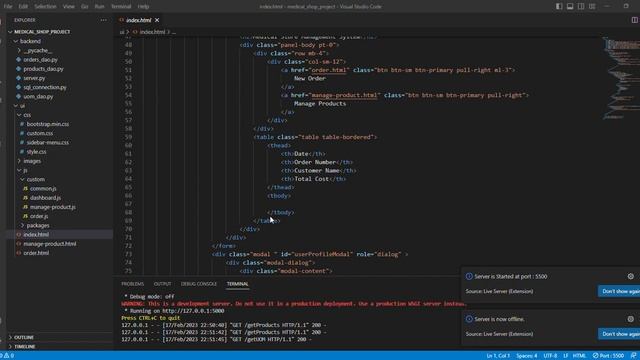Toggle primary sidebar layout icon

click(559, 7)
